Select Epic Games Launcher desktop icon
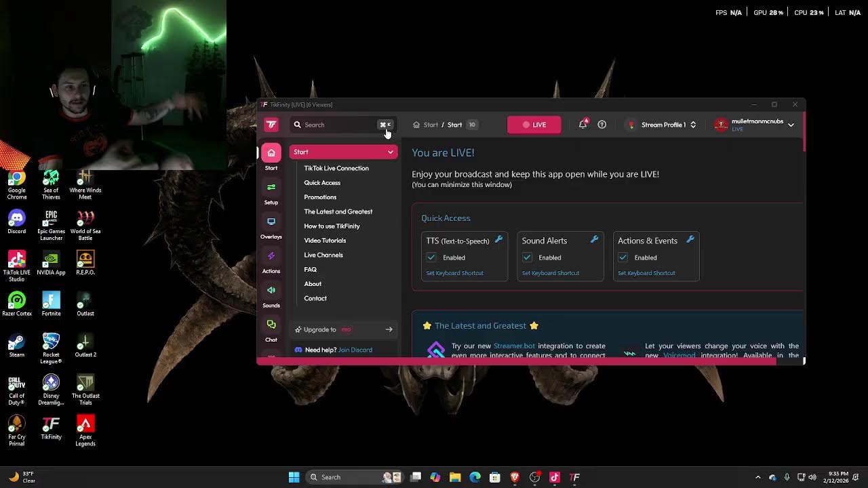Viewport: 868px width, 488px height. 51,226
